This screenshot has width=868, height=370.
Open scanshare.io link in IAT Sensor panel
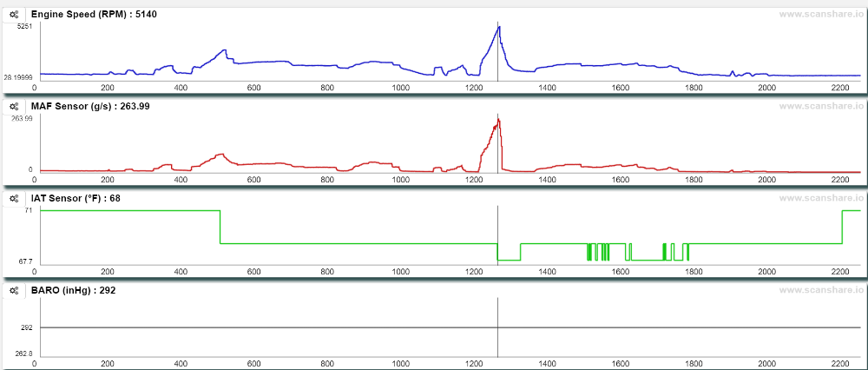pos(820,198)
